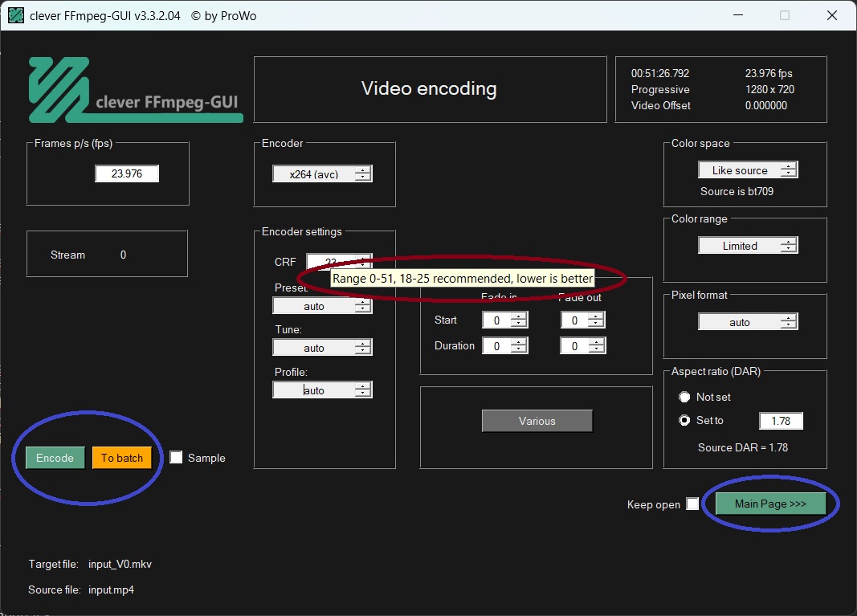Click the Source is bt709 text
This screenshot has width=857, height=616.
coord(737,191)
